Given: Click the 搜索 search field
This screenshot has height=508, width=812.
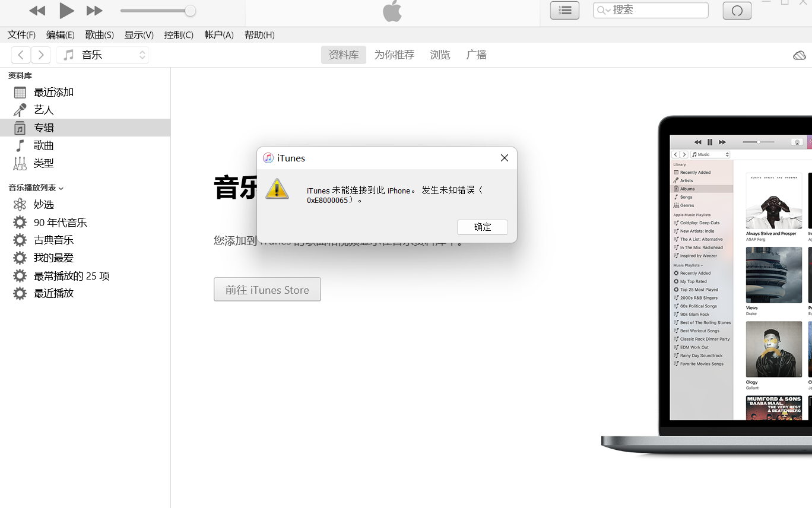Looking at the screenshot, I should click(651, 10).
